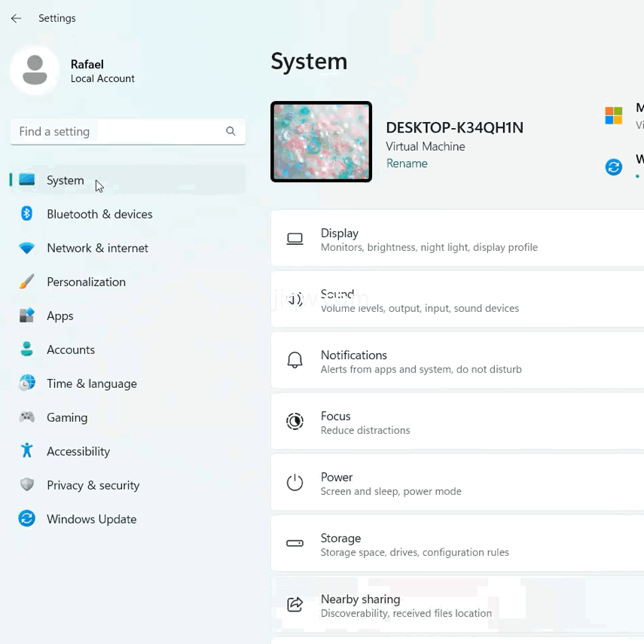Select Apps in the sidebar
The image size is (644, 644).
60,316
